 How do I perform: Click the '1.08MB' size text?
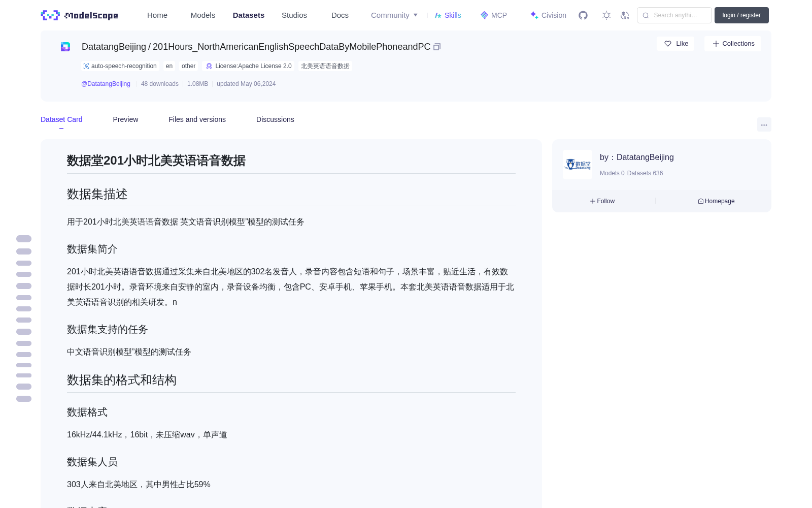pyautogui.click(x=197, y=84)
